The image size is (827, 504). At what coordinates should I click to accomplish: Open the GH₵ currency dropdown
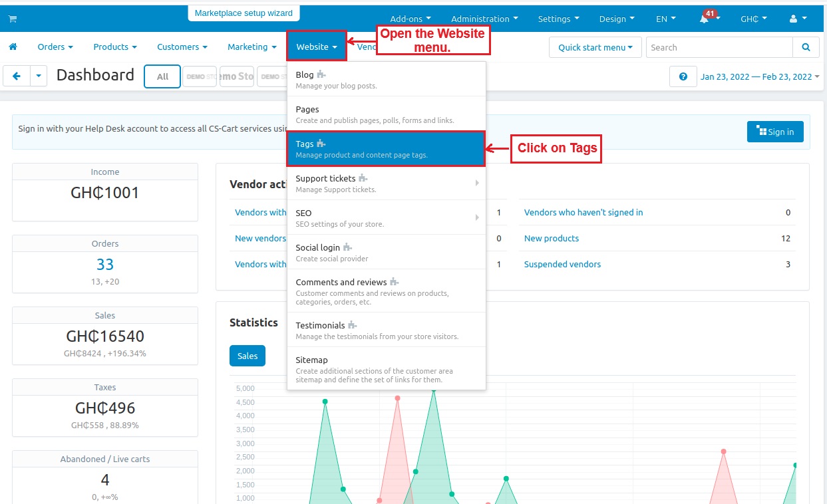pyautogui.click(x=753, y=19)
